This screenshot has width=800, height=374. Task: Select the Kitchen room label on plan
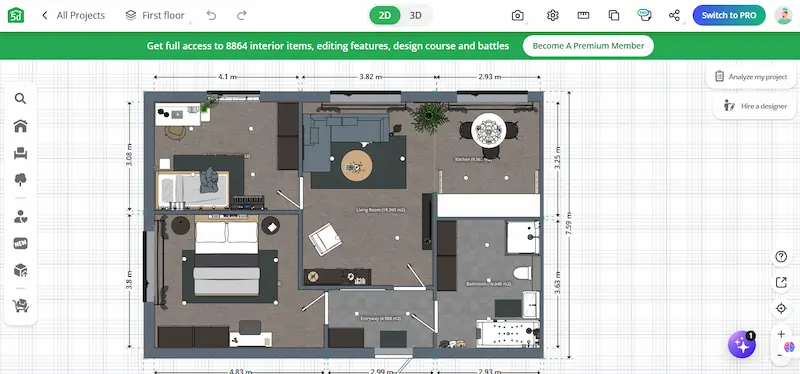click(x=474, y=160)
